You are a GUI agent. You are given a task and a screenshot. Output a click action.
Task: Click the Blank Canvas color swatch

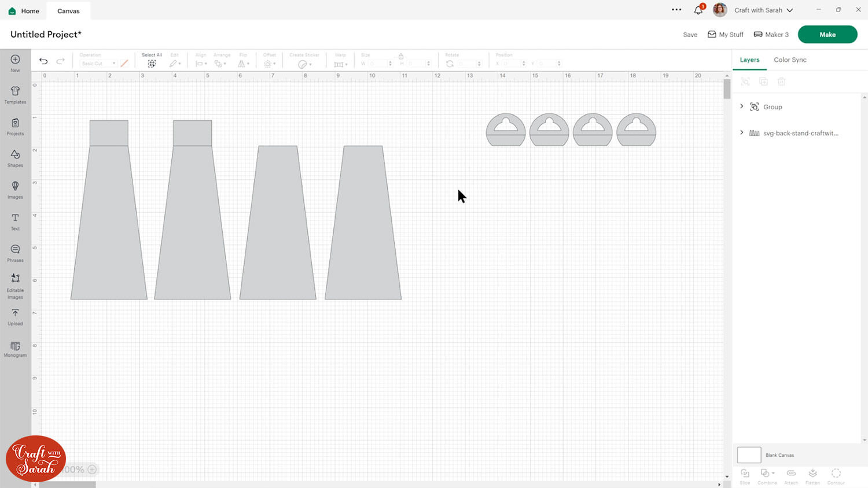(749, 455)
